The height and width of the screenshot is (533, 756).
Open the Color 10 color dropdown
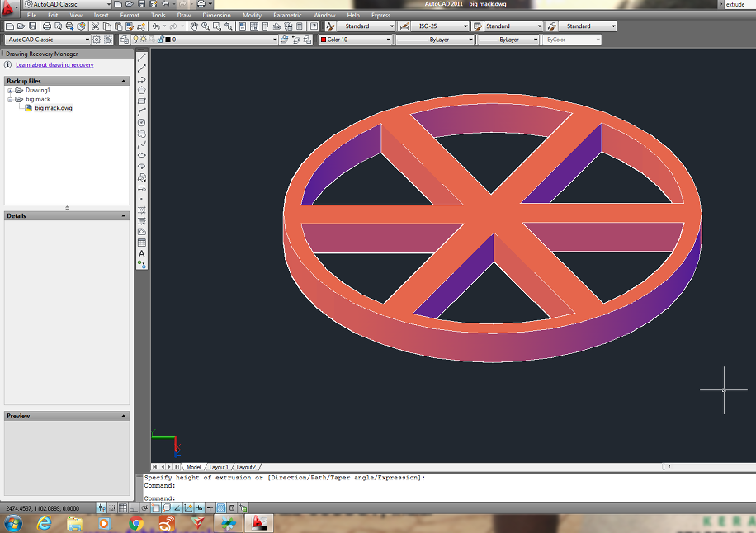[x=355, y=40]
